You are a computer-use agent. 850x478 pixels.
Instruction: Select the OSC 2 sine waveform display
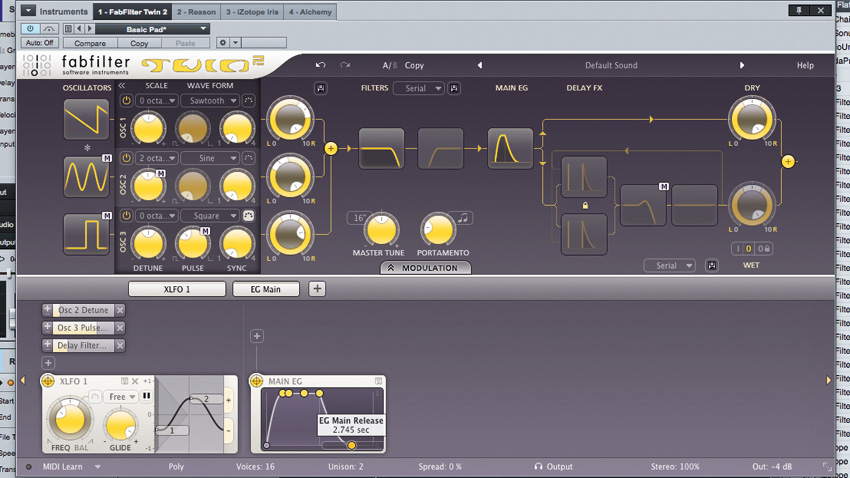point(86,177)
